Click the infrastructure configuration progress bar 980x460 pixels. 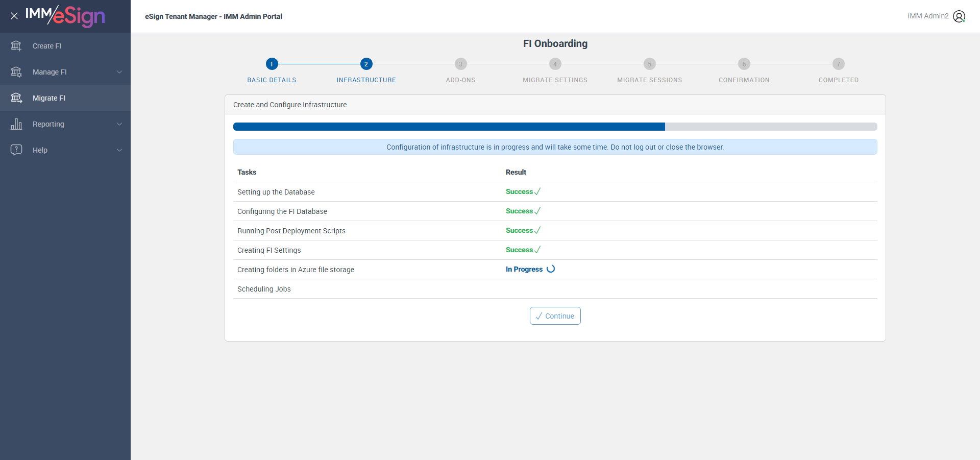[555, 127]
